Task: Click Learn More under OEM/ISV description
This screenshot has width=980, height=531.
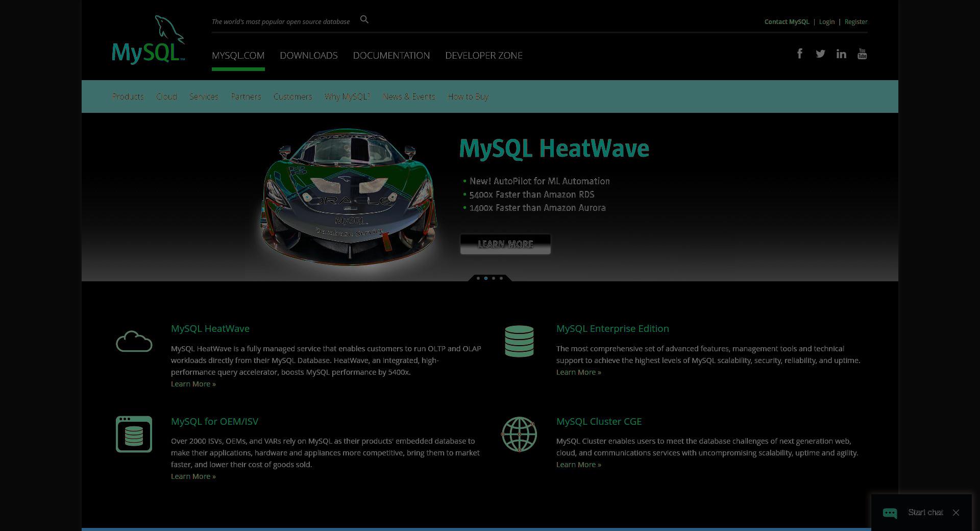Action: click(193, 476)
